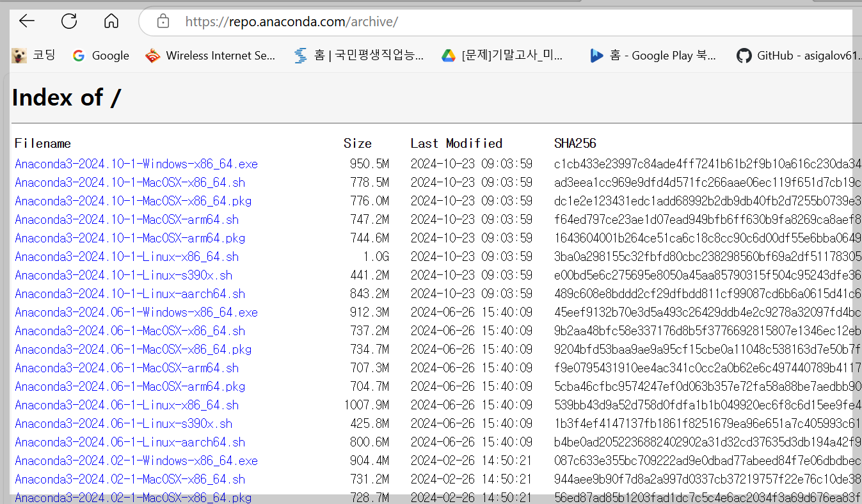Click the size value "747.2M"
The width and height of the screenshot is (862, 504).
[x=369, y=219]
